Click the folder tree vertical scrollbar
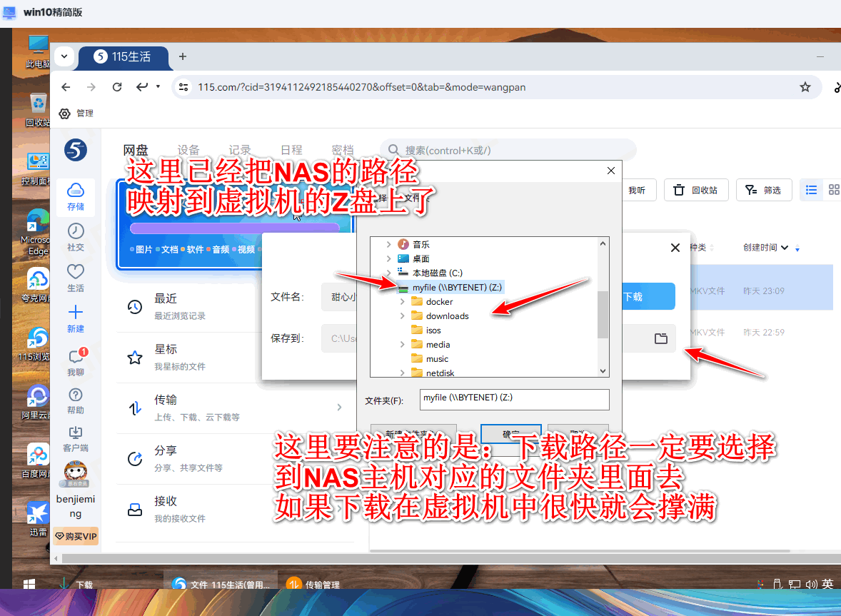Image resolution: width=841 pixels, height=616 pixels. tap(603, 314)
